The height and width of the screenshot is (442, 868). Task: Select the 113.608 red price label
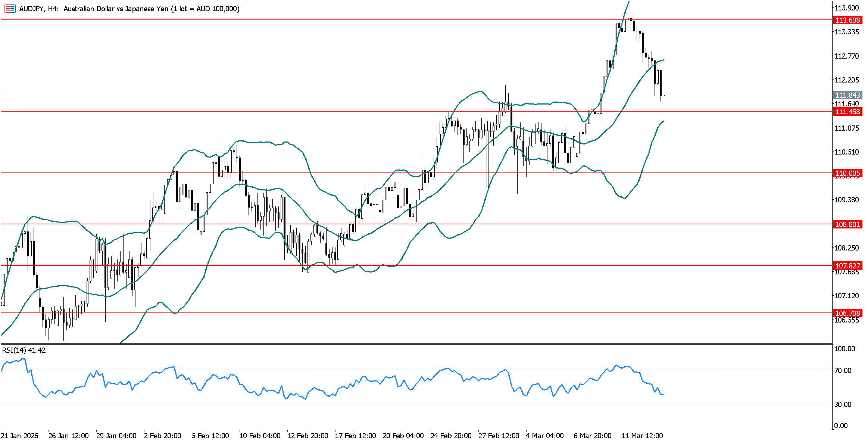point(847,20)
